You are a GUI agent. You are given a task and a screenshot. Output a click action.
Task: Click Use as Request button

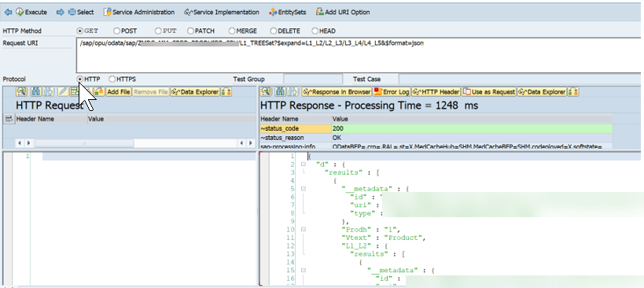[489, 92]
